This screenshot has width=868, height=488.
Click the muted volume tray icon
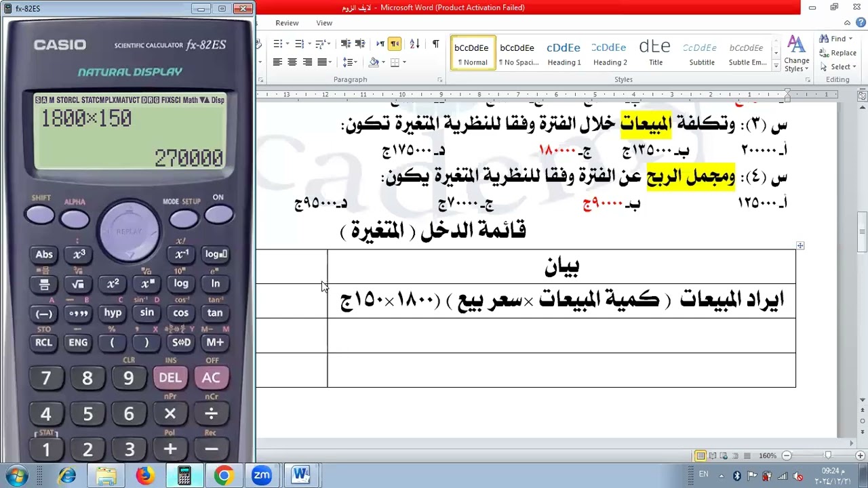tap(798, 476)
